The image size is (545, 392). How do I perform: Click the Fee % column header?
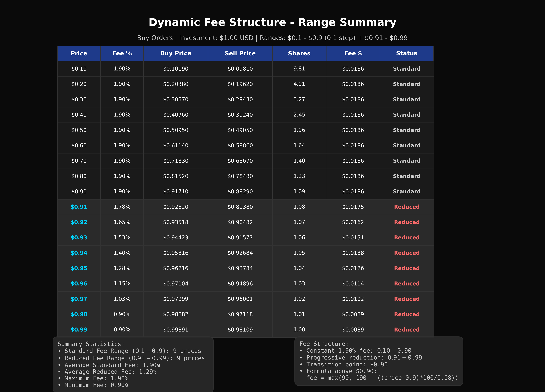122,53
